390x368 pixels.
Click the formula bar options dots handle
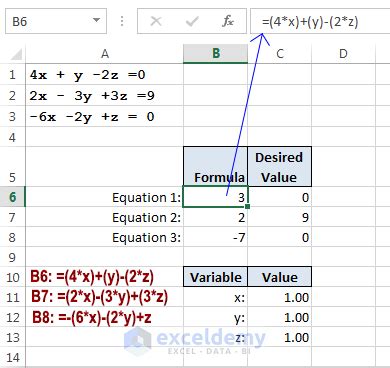point(122,21)
